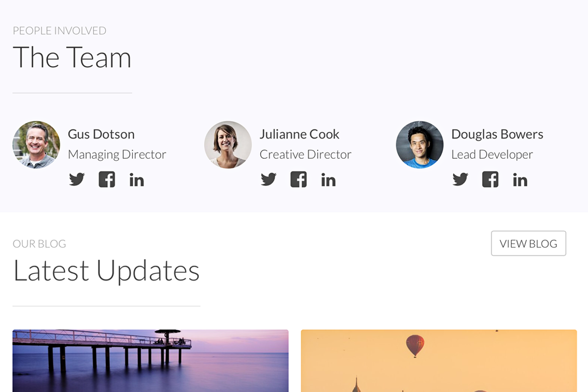Open the pier blog post image

[149, 360]
